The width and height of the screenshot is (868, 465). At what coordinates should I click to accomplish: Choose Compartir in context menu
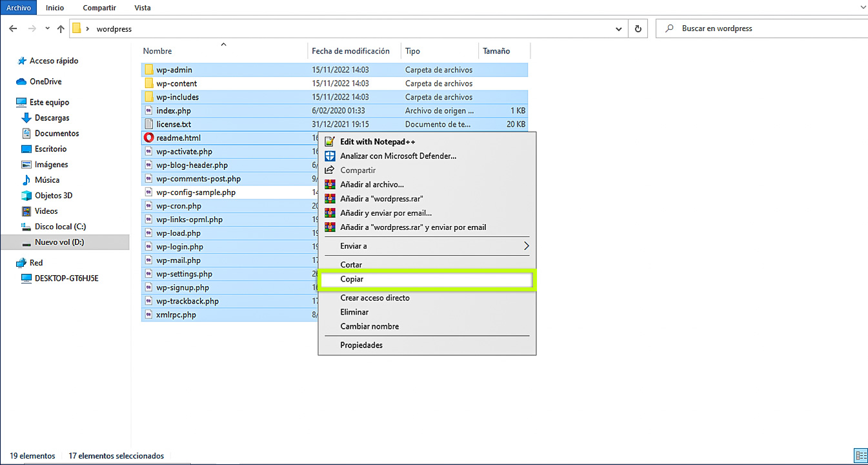click(x=427, y=170)
